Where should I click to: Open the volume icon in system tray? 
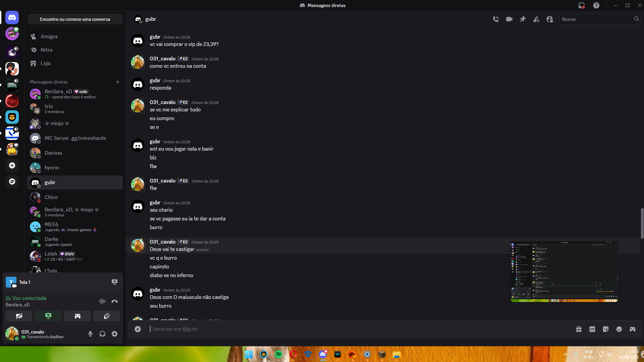pyautogui.click(x=609, y=355)
